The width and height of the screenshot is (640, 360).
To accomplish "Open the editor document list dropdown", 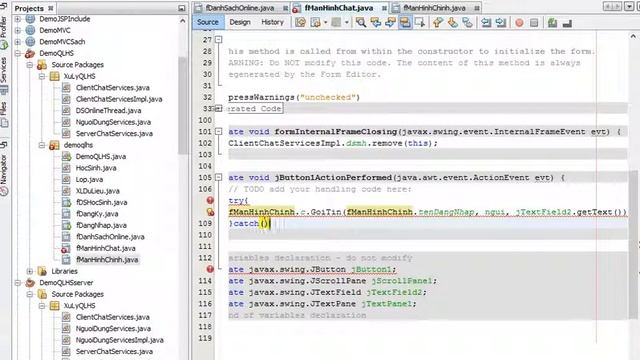I will pos(629,7).
